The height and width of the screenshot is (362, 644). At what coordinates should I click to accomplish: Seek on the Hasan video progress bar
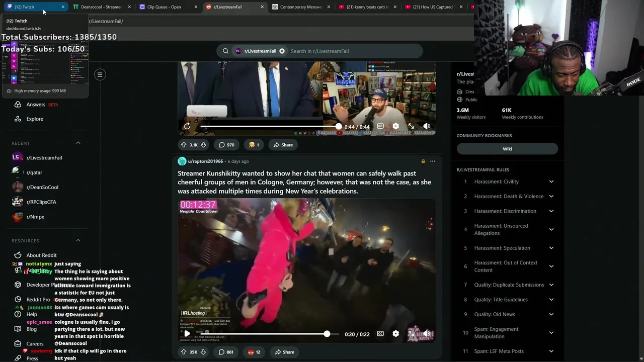point(269,127)
